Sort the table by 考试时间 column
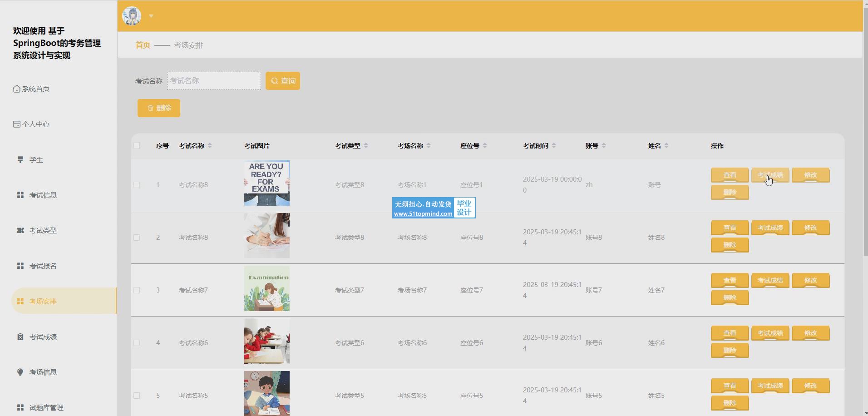Image resolution: width=868 pixels, height=416 pixels. [554, 146]
